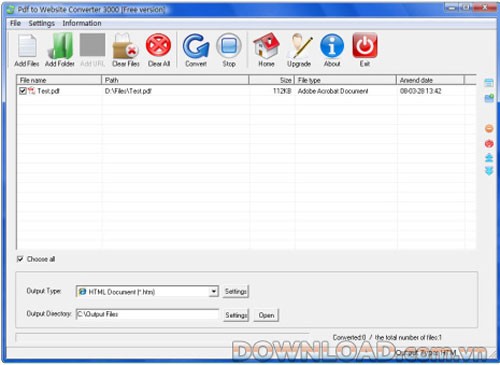500x365 pixels.
Task: Click the blue folder icon with green plus
Action: point(489,98)
